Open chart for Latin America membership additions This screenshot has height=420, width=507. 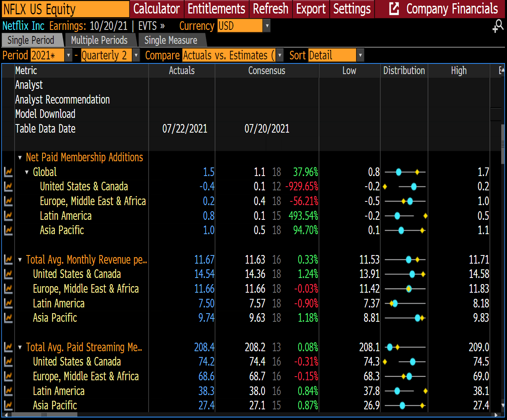pyautogui.click(x=8, y=216)
